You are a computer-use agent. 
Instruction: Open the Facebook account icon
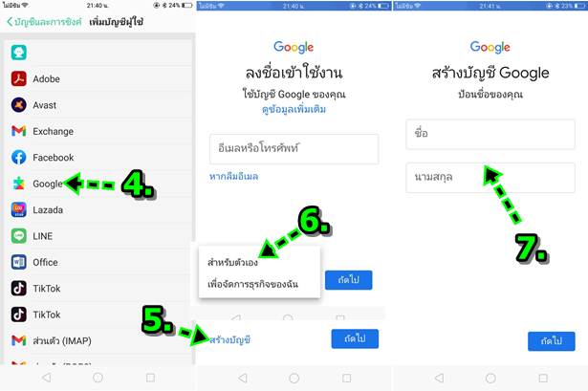pos(19,158)
